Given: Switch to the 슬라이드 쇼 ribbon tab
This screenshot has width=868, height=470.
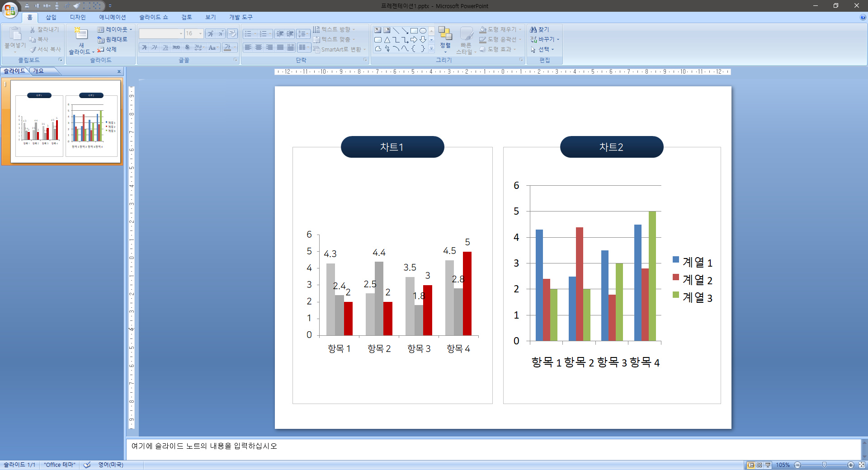Looking at the screenshot, I should tap(153, 17).
